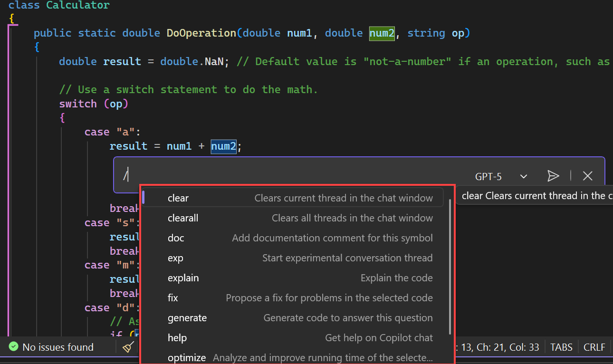Click the send prompt paper plane icon
Image resolution: width=613 pixels, height=364 pixels.
[553, 176]
